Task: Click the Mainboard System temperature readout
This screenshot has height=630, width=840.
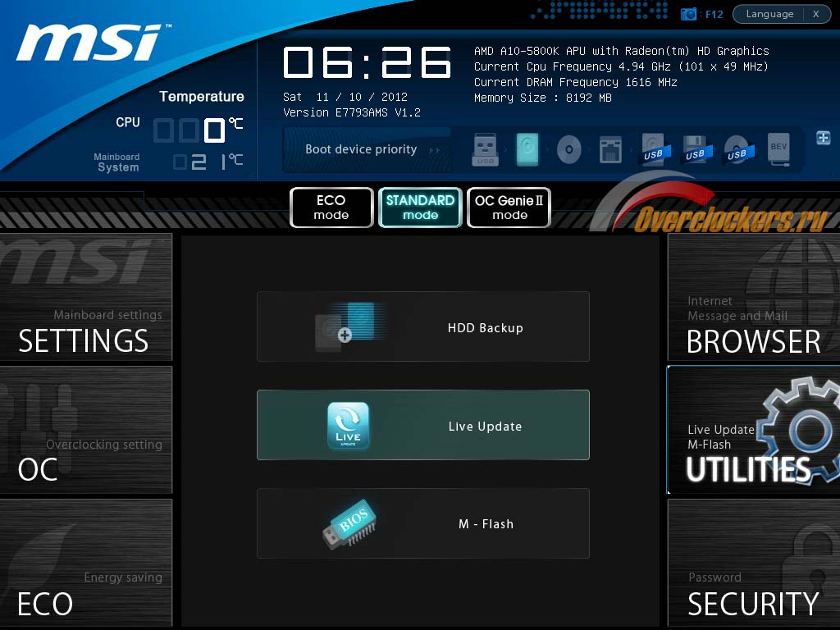Action: pyautogui.click(x=208, y=162)
